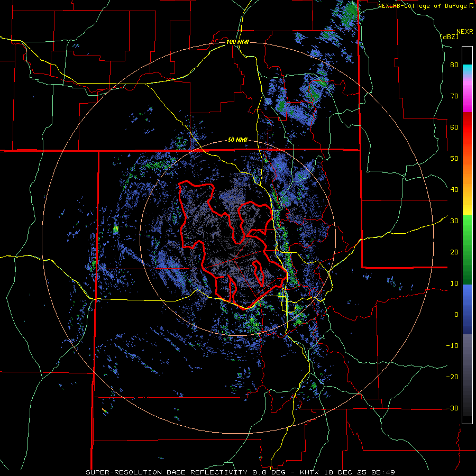This screenshot has height=476, width=476.
Task: Click the 0 dBZ value on the scale
Action: (456, 315)
